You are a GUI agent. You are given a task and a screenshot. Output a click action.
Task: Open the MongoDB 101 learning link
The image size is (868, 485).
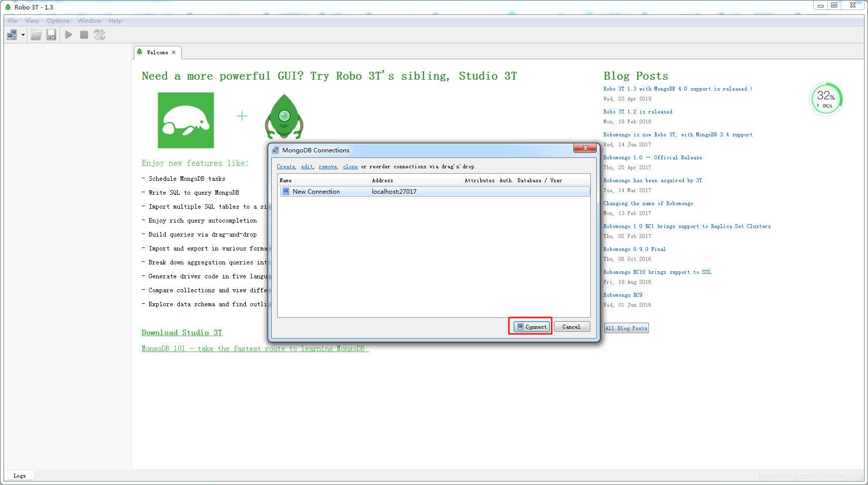(255, 349)
